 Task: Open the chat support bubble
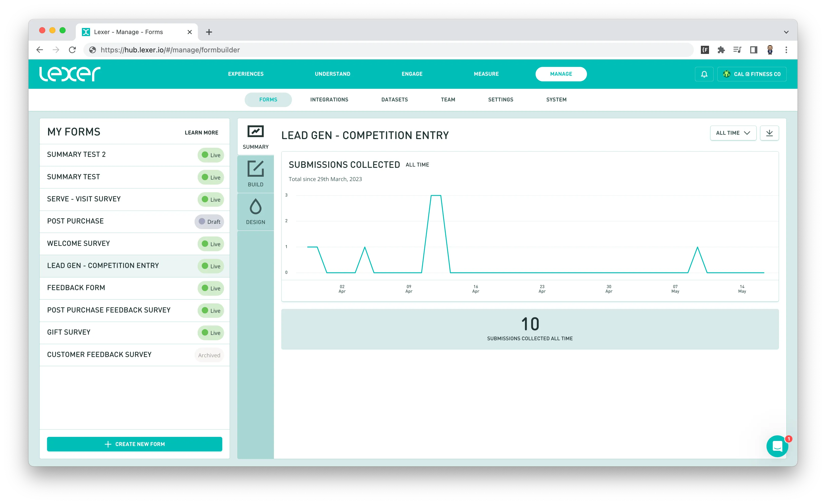(777, 446)
